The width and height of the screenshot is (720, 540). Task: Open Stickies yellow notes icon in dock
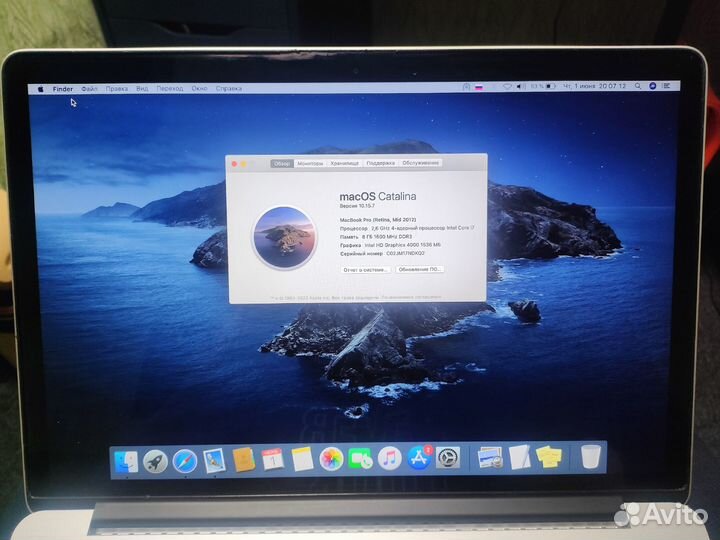point(549,457)
